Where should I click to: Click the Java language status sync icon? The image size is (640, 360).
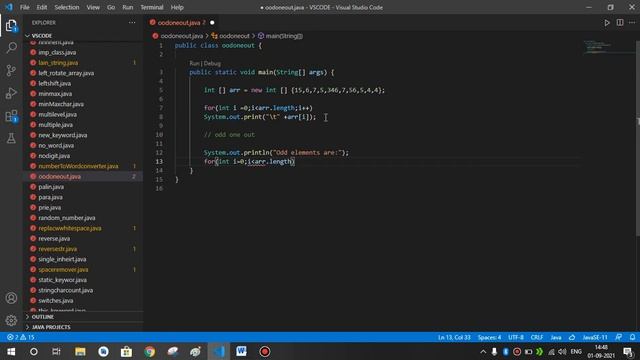(572, 338)
